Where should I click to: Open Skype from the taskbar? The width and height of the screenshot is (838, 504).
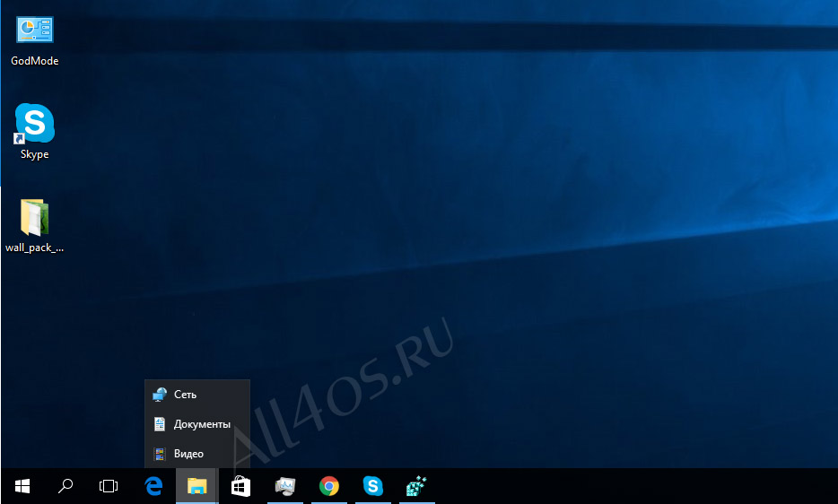coord(372,486)
